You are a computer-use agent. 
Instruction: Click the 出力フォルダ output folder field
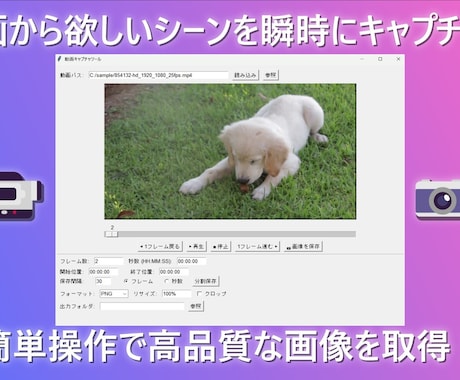pos(142,306)
